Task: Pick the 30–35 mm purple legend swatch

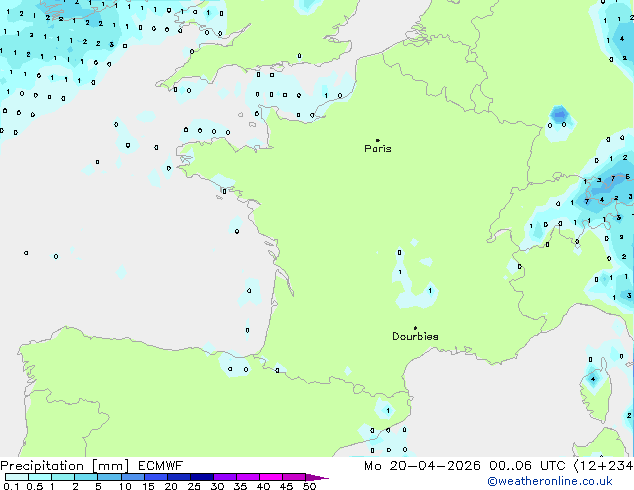Action: click(x=225, y=477)
